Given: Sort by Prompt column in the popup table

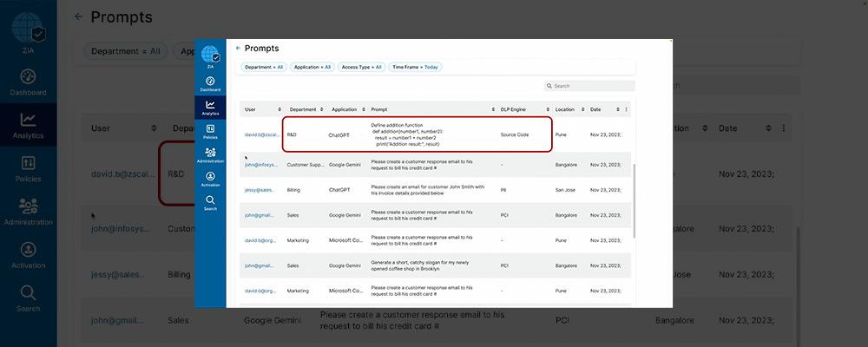Looking at the screenshot, I should pos(493,109).
